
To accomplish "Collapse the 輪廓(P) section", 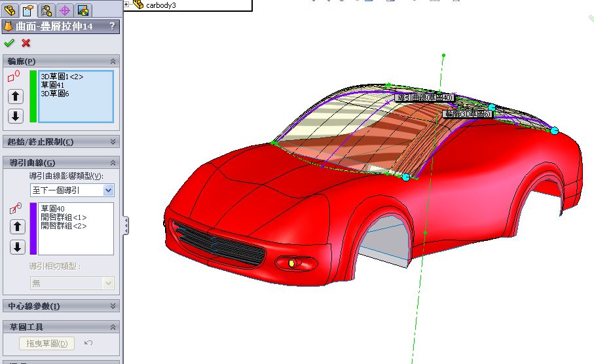I will 113,62.
